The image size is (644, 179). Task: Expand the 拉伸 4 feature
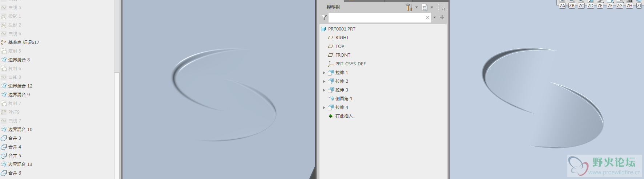pyautogui.click(x=324, y=107)
